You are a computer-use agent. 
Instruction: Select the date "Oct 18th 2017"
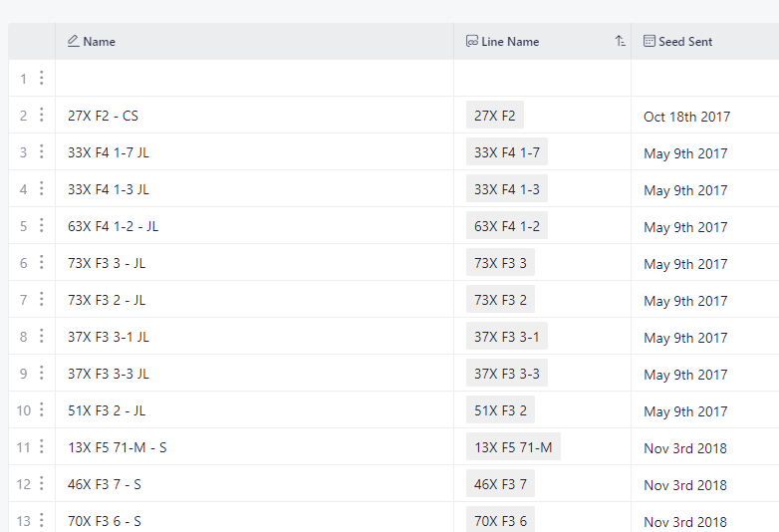(686, 117)
